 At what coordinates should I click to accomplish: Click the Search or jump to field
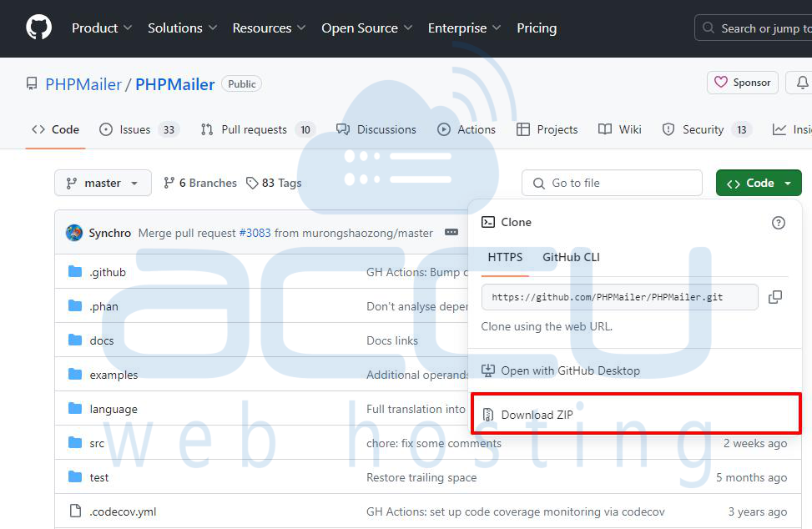click(754, 28)
